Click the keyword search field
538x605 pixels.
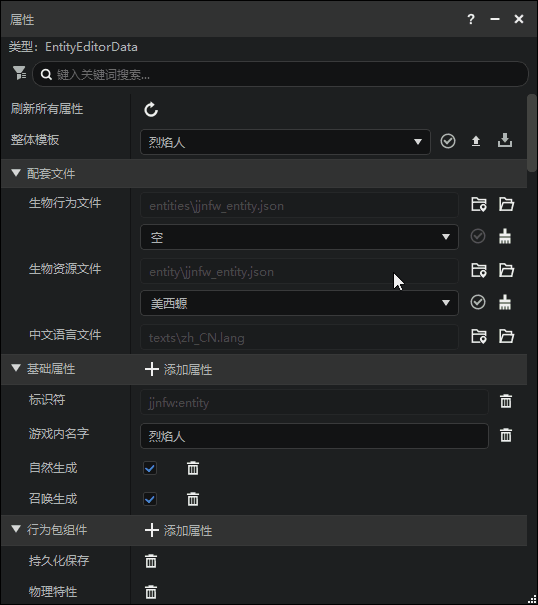(x=281, y=74)
